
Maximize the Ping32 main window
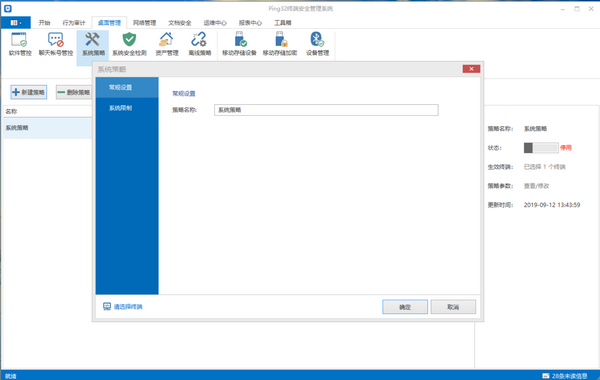pos(577,9)
